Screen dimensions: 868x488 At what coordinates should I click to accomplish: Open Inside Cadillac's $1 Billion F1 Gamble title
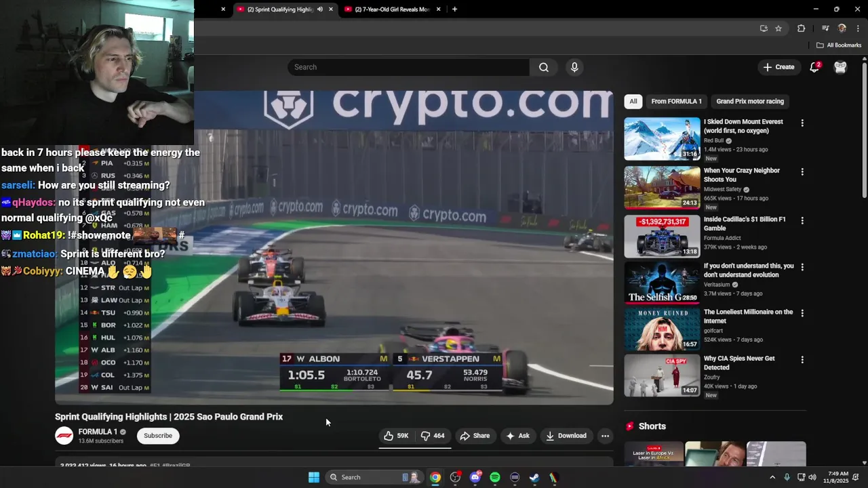745,224
